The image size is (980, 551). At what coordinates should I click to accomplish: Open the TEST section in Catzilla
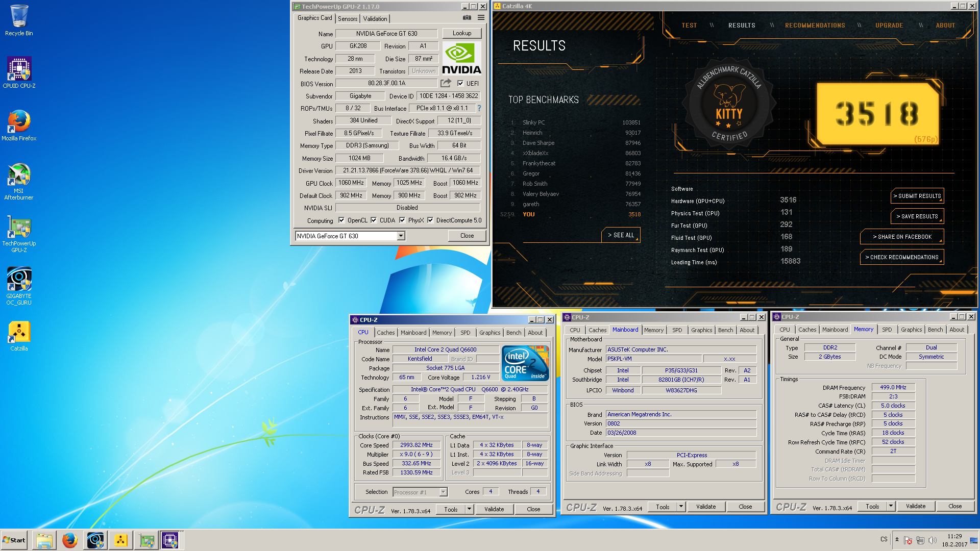[x=689, y=26]
